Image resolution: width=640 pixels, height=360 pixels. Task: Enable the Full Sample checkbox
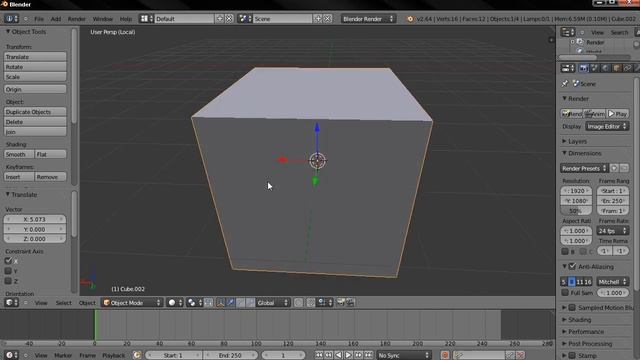pyautogui.click(x=565, y=293)
